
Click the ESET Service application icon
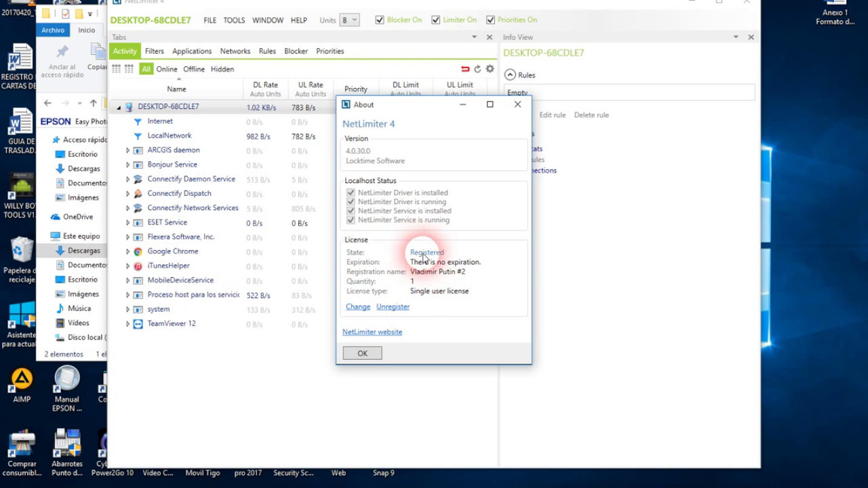pyautogui.click(x=138, y=222)
